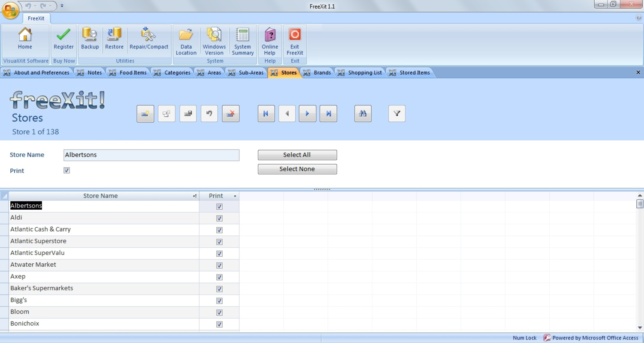This screenshot has width=644, height=343.
Task: Toggle Print for Bloom row
Action: [x=219, y=313]
